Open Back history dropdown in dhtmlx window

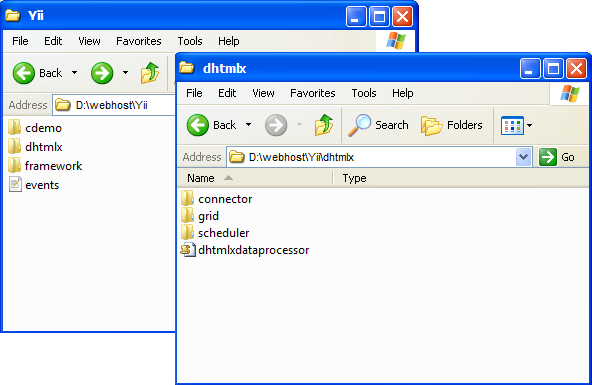tap(248, 125)
